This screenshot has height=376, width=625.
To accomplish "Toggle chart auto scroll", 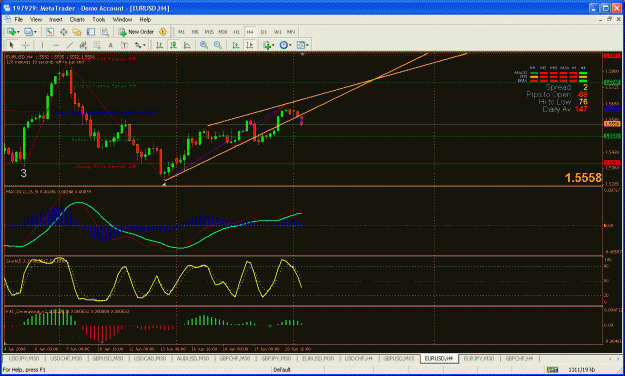I will pos(236,45).
